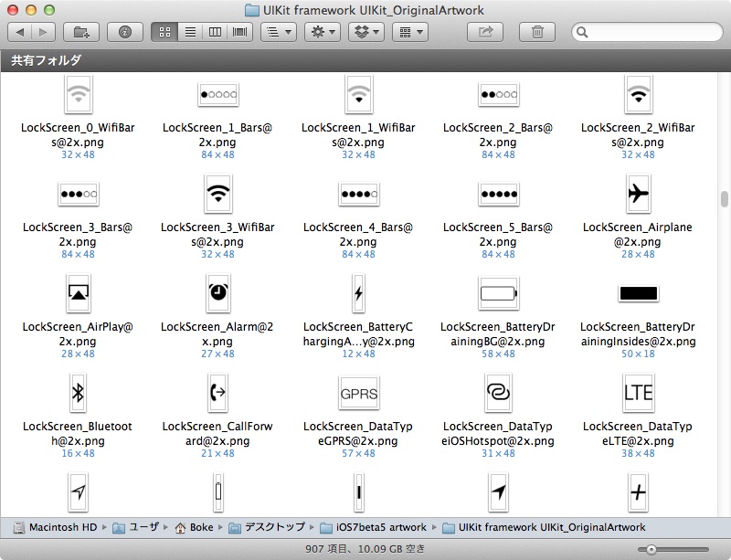Select the LockScreen_BatteryDrainingInsides black bar icon
This screenshot has width=731, height=560.
click(x=638, y=293)
